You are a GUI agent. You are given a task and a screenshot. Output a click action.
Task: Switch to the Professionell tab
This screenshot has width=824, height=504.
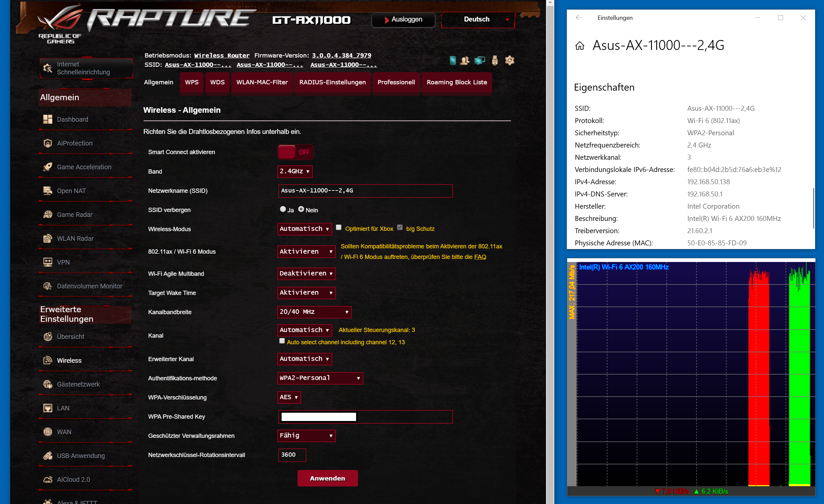[x=396, y=82]
